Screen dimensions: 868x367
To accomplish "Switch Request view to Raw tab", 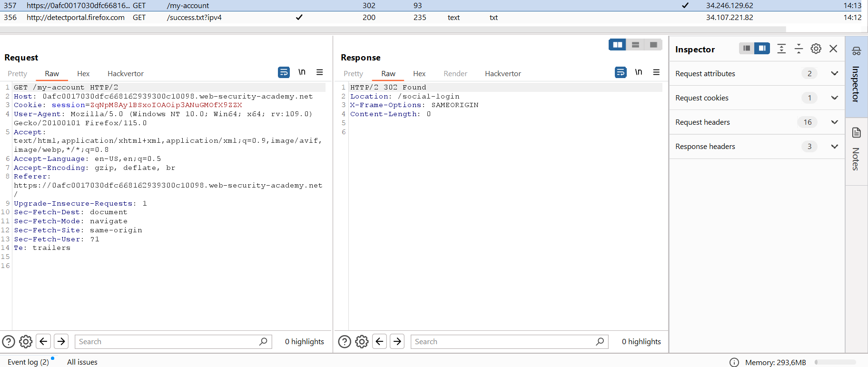I will [52, 73].
